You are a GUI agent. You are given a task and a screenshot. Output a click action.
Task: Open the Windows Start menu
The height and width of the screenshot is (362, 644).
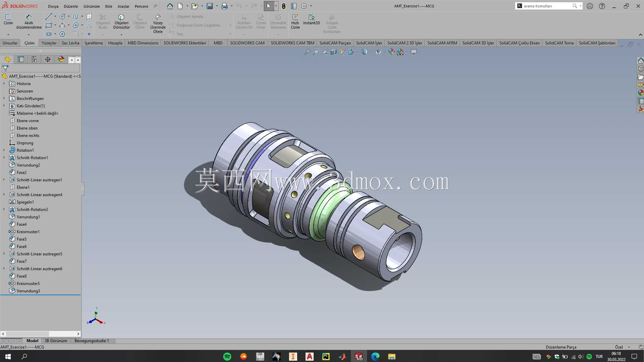pyautogui.click(x=8, y=357)
